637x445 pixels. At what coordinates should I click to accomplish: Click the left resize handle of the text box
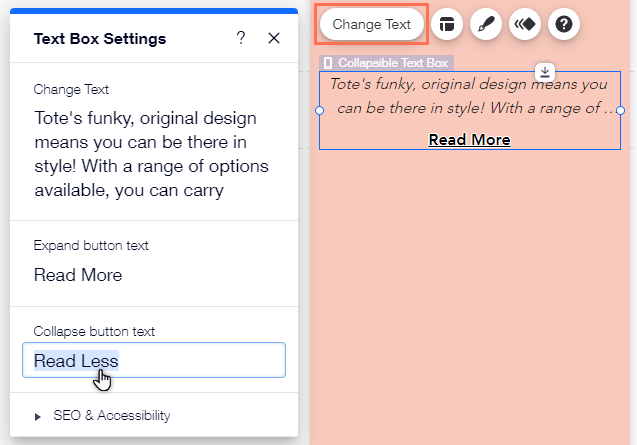coord(320,110)
